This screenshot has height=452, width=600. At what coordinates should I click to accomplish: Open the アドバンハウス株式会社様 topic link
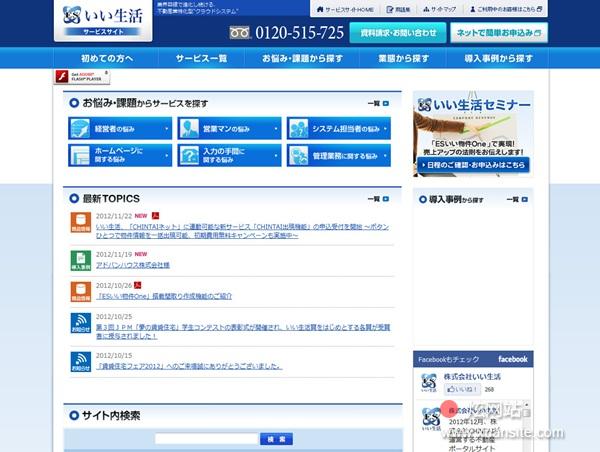coord(132,265)
